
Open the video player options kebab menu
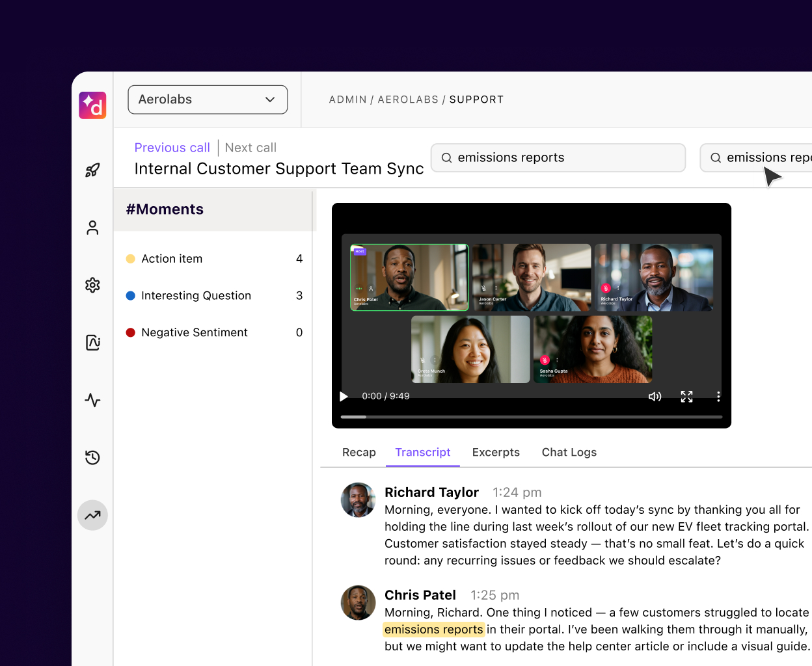[x=718, y=396]
